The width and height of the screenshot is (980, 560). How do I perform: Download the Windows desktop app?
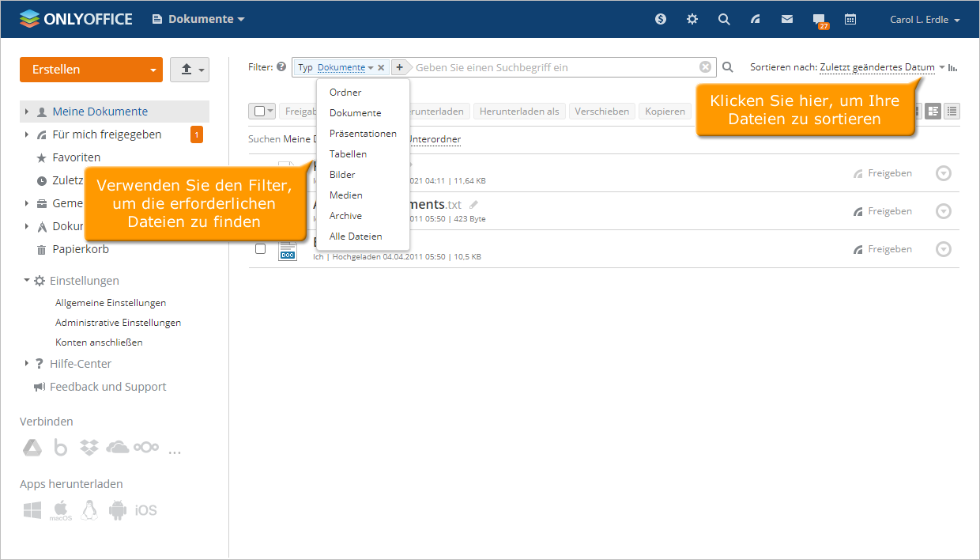(x=32, y=511)
